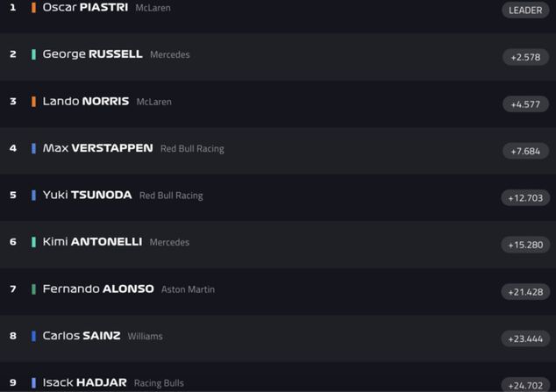556x392 pixels.
Task: Click the Aston Martin team label
Action: click(188, 289)
